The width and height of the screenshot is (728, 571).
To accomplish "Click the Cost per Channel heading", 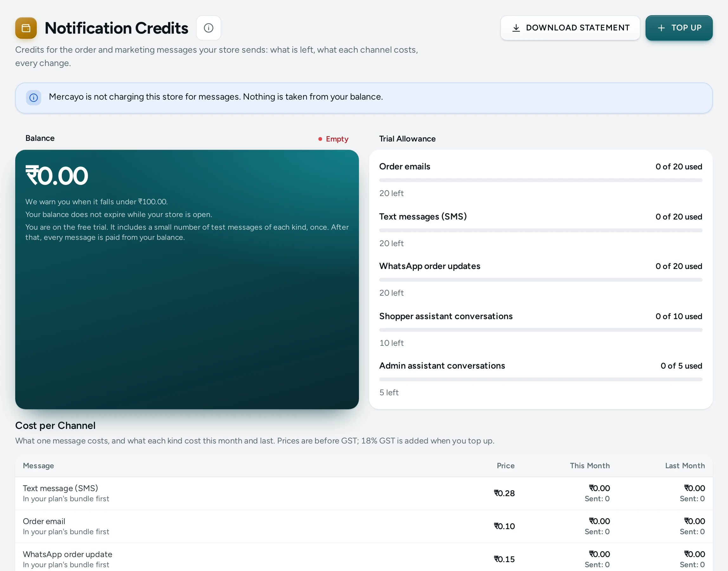I will [55, 426].
